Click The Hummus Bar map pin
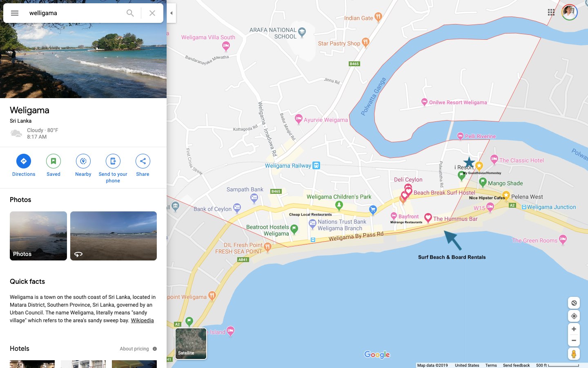This screenshot has height=368, width=588. [x=428, y=218]
